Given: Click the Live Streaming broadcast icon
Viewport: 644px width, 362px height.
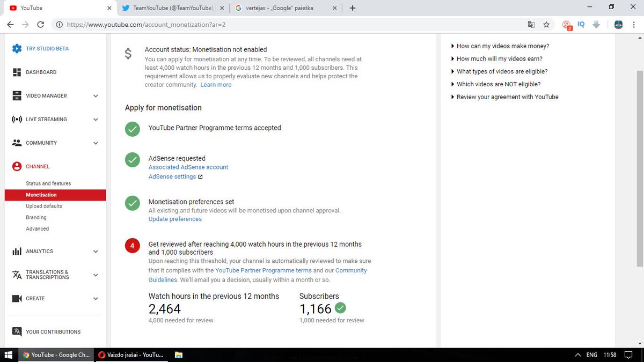Looking at the screenshot, I should 17,119.
